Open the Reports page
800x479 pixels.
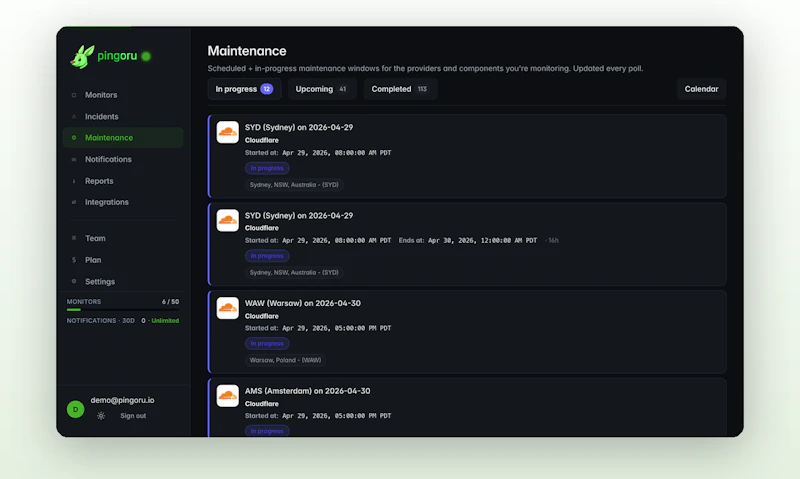point(122,181)
